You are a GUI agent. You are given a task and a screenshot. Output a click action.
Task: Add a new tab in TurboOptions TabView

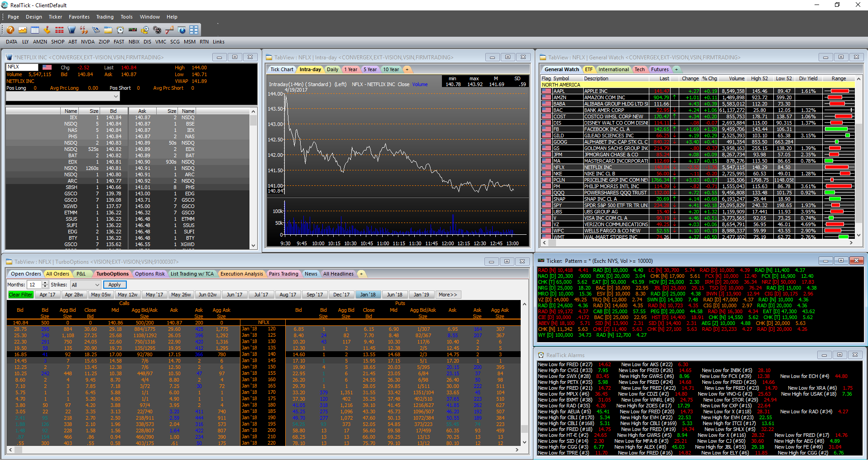(x=361, y=274)
